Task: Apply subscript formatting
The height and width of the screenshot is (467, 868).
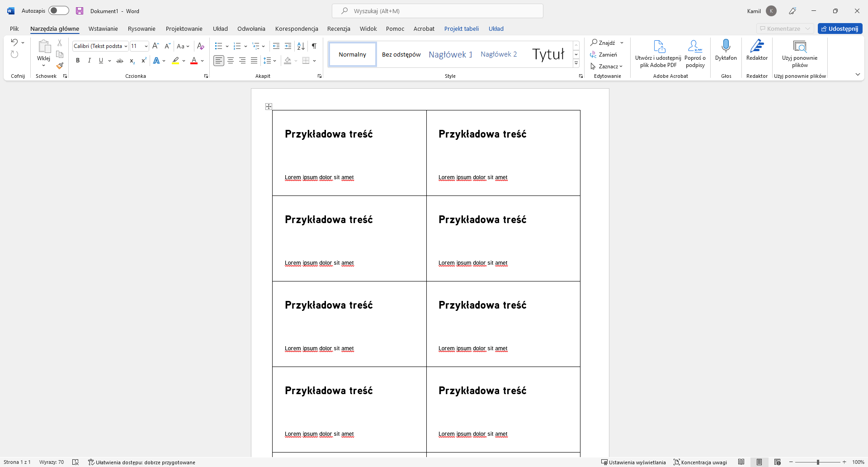Action: [x=132, y=61]
